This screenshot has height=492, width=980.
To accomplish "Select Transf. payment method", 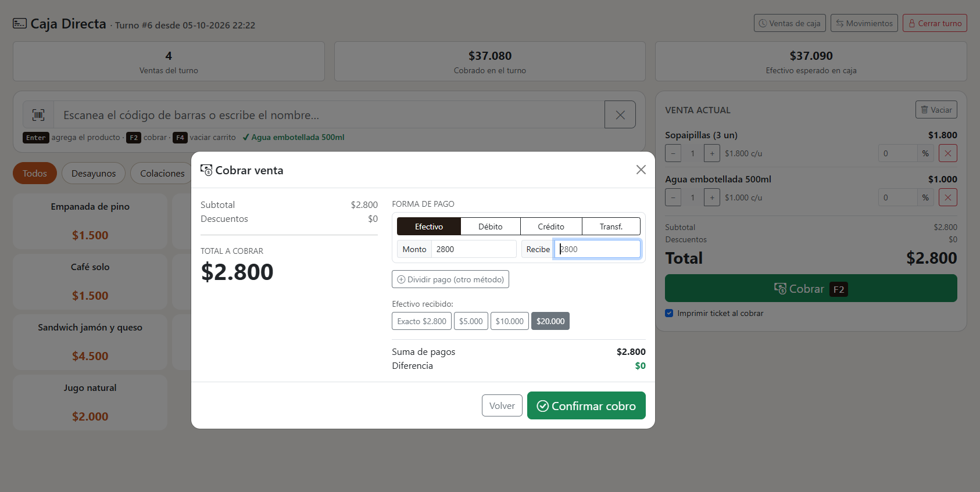I will coord(611,227).
